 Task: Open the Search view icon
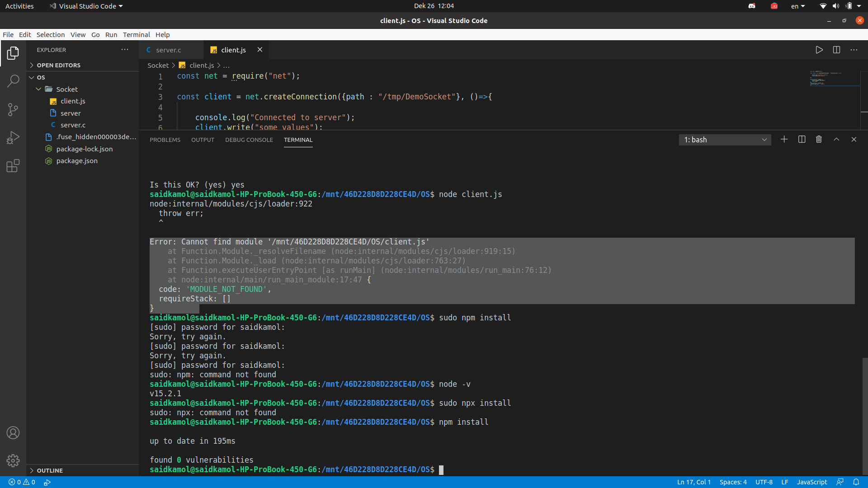(x=13, y=81)
